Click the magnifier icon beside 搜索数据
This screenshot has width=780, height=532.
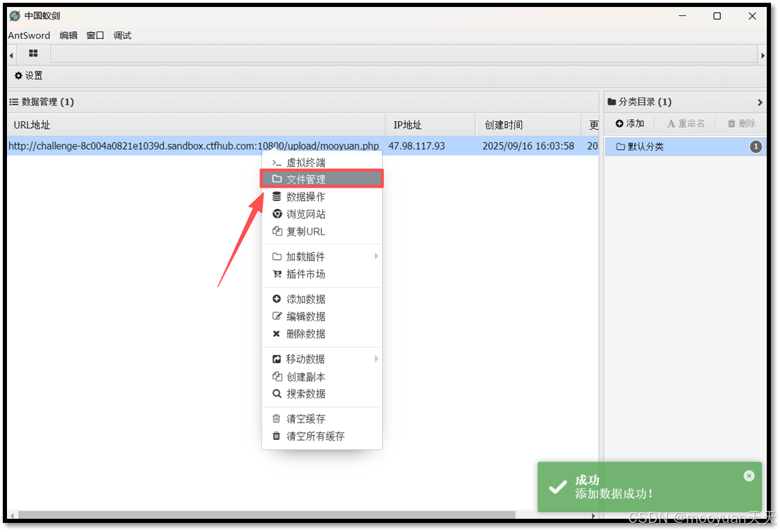point(277,394)
